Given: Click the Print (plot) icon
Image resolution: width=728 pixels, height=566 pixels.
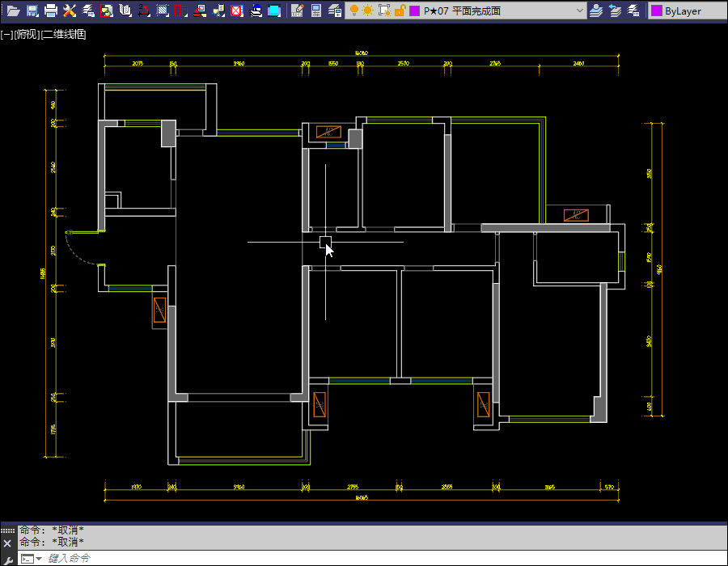Looking at the screenshot, I should (x=51, y=11).
